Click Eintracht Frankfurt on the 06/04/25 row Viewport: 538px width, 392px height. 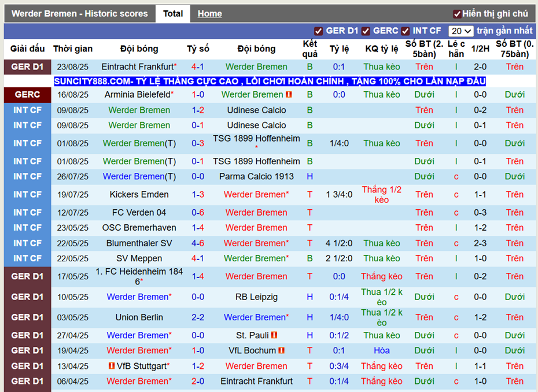256,382
